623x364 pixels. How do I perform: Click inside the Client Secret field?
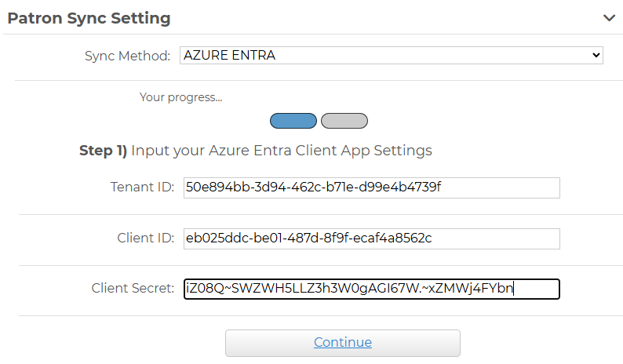370,289
